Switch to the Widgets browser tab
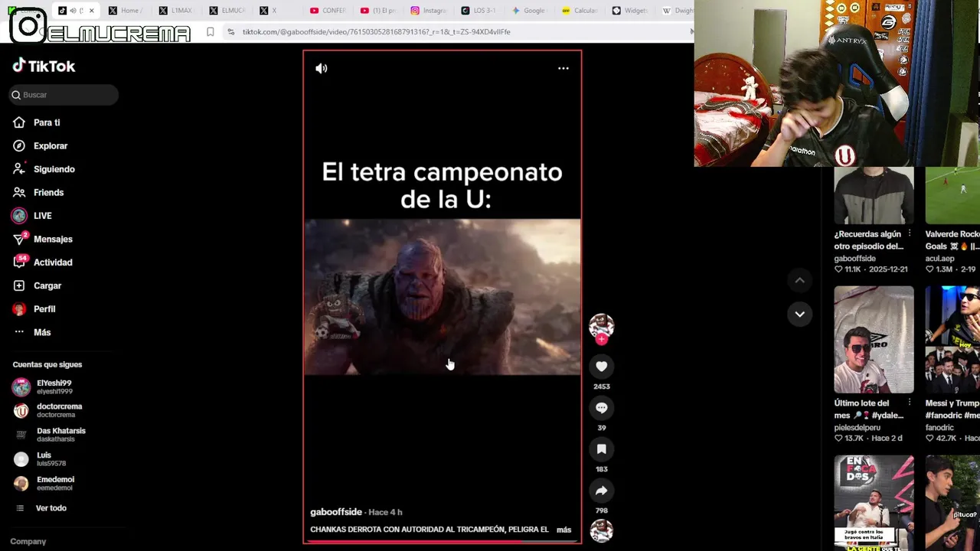Viewport: 980px width, 551px height. pos(630,11)
